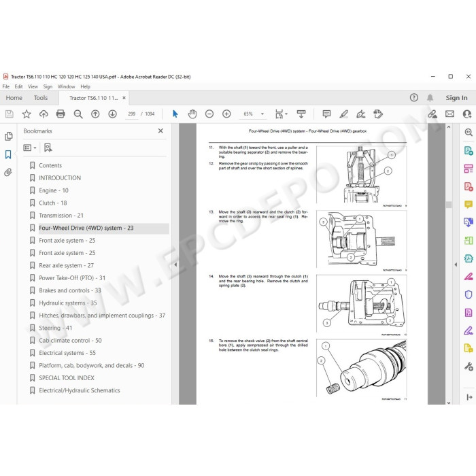The image size is (476, 476).
Task: Click the document vertical scrollbar thumb
Action: point(449,205)
